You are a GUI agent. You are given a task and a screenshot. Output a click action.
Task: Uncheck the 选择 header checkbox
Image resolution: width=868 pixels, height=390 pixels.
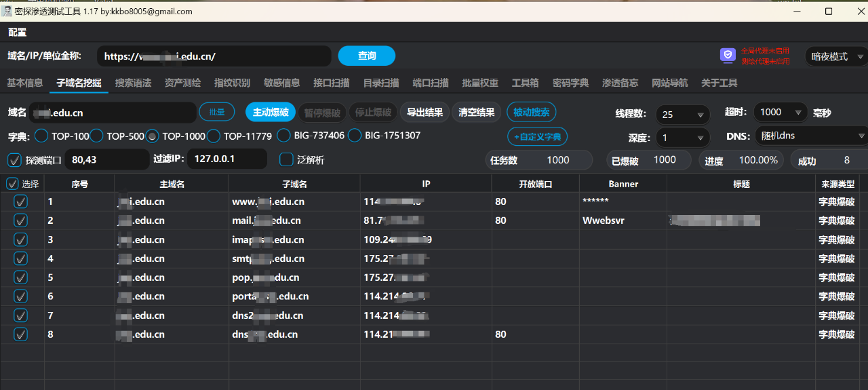coord(12,183)
